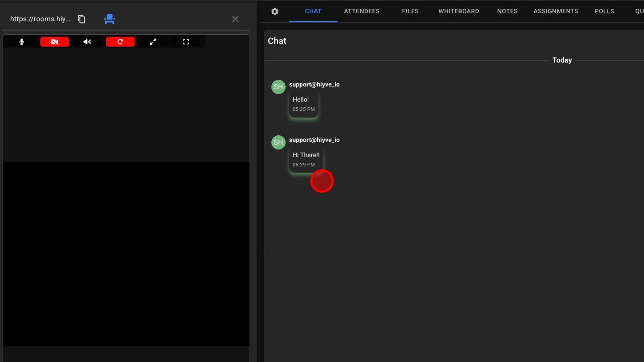644x362 pixels.
Task: Open the Notes tab
Action: (x=507, y=11)
